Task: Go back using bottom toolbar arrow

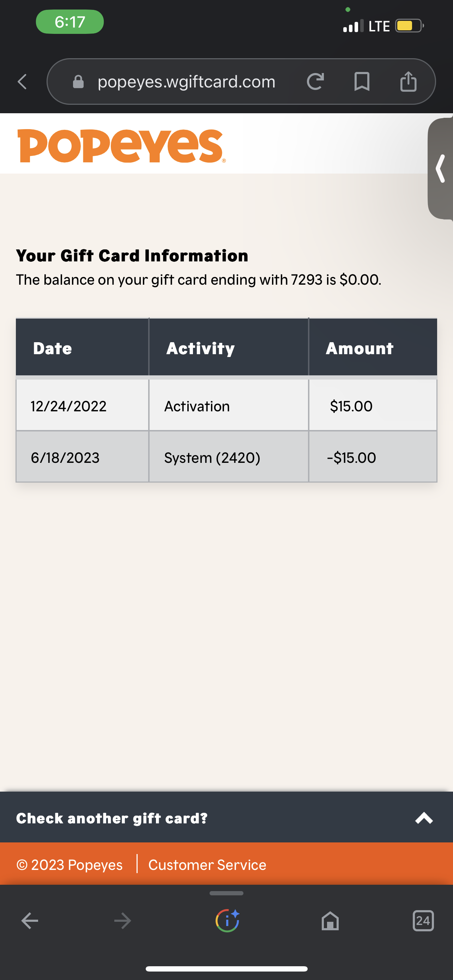Action: [30, 921]
